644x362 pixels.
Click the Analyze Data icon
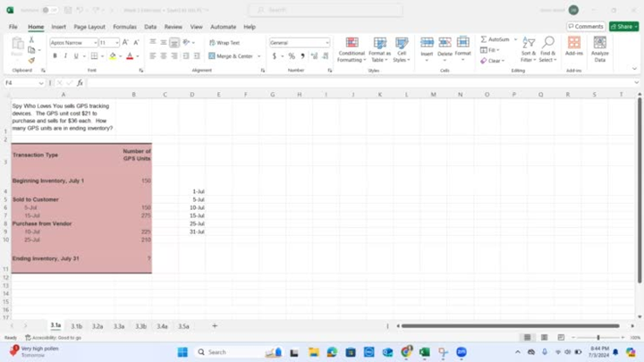pyautogui.click(x=599, y=48)
